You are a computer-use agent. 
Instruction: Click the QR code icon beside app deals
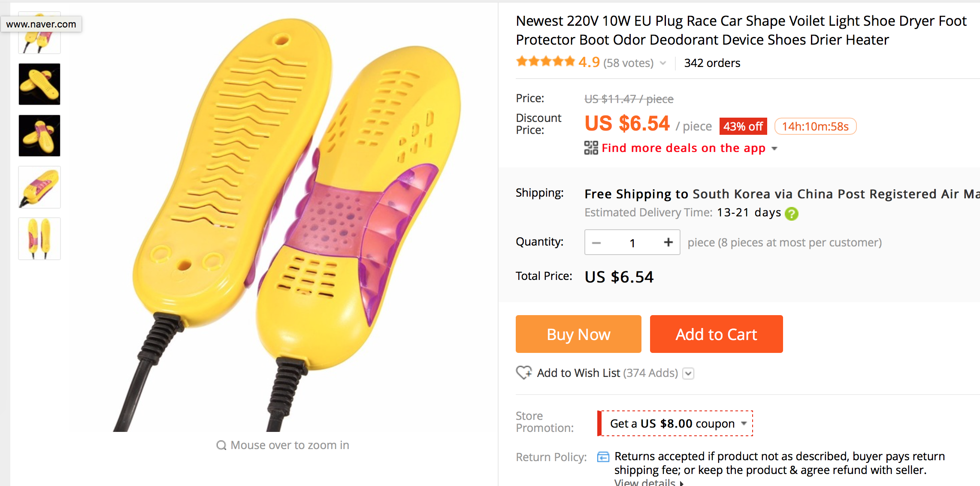pos(591,148)
